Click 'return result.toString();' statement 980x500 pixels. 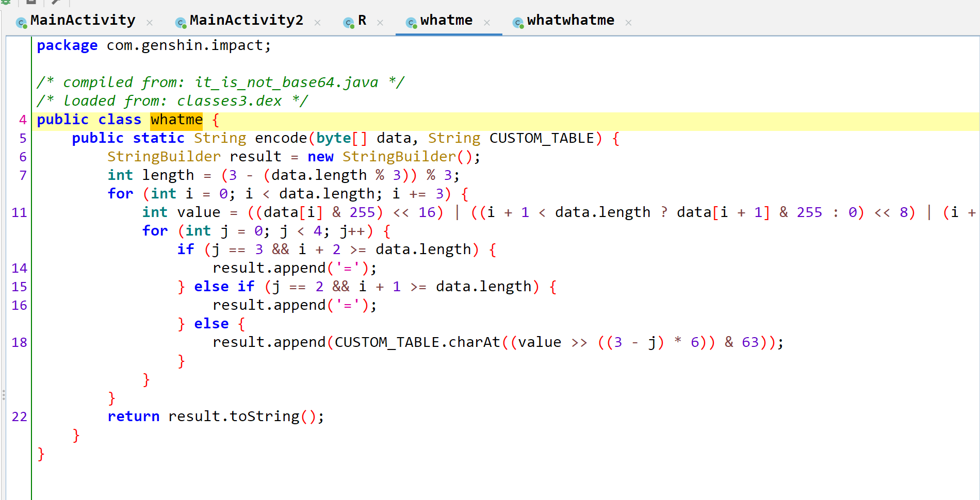point(216,417)
